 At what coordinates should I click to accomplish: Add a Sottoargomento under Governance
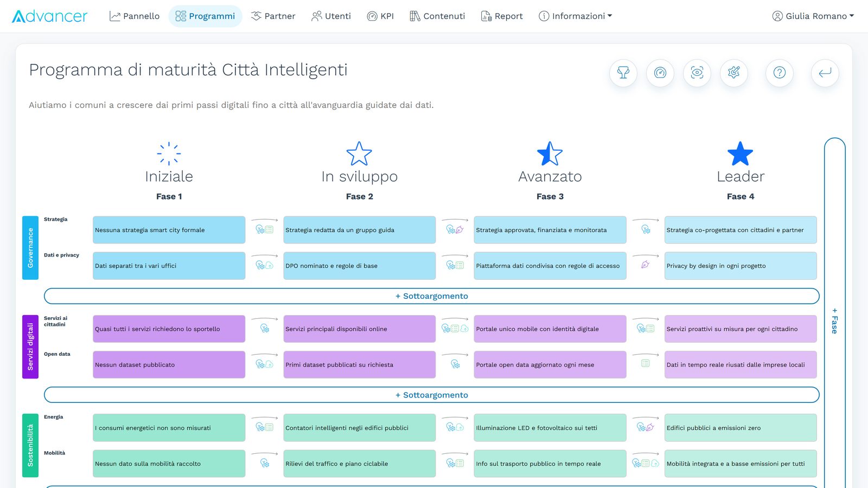(432, 296)
